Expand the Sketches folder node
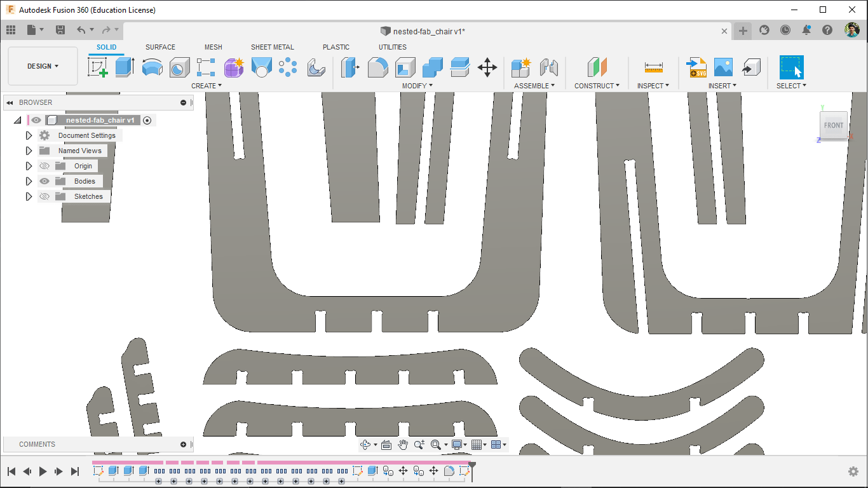Viewport: 868px width, 488px height. coord(29,196)
